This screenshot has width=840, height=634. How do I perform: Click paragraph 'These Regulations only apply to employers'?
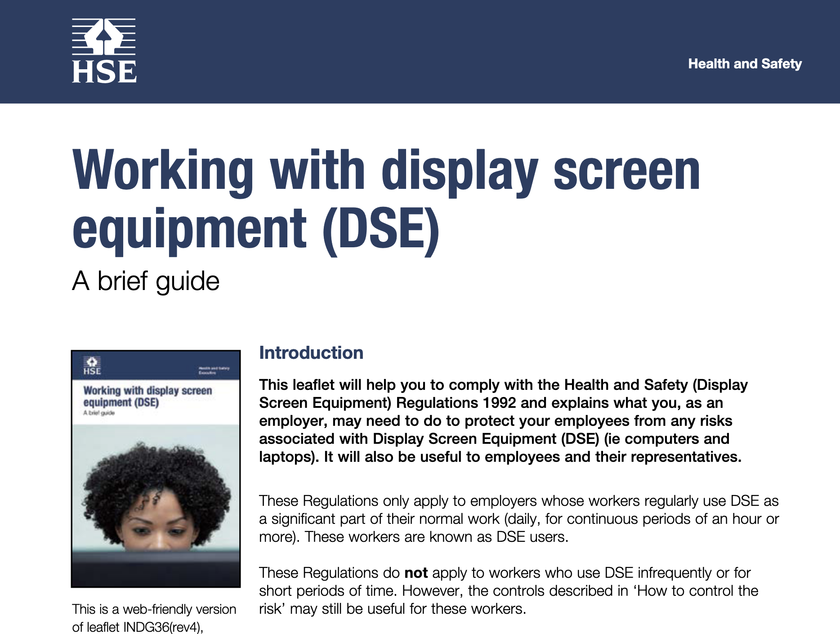point(519,518)
